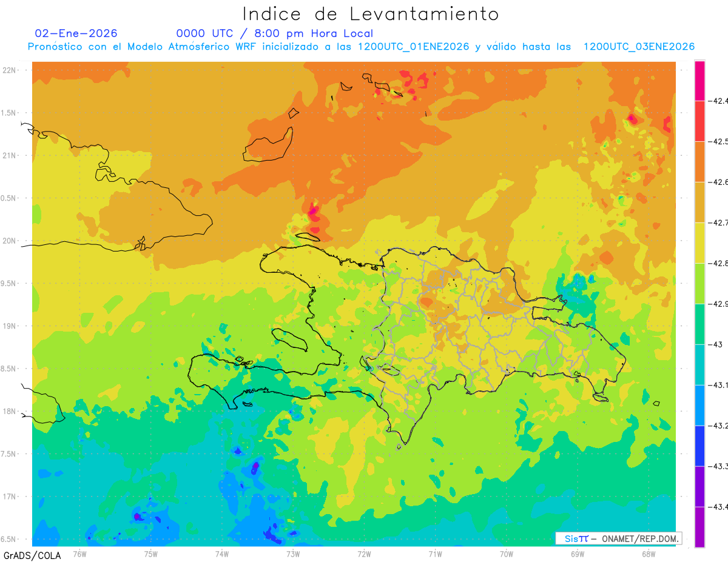
Task: Click latitude label "7.5N"
Action: coord(9,454)
